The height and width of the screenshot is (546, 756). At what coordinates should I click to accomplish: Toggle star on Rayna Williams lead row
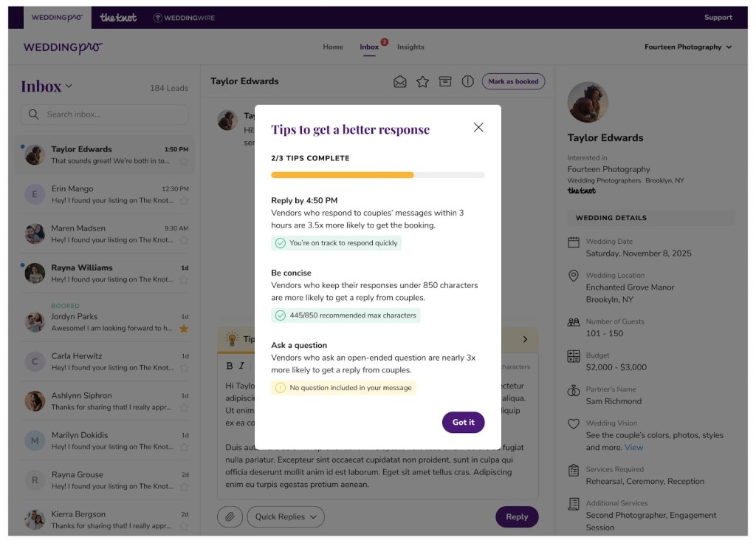(184, 280)
